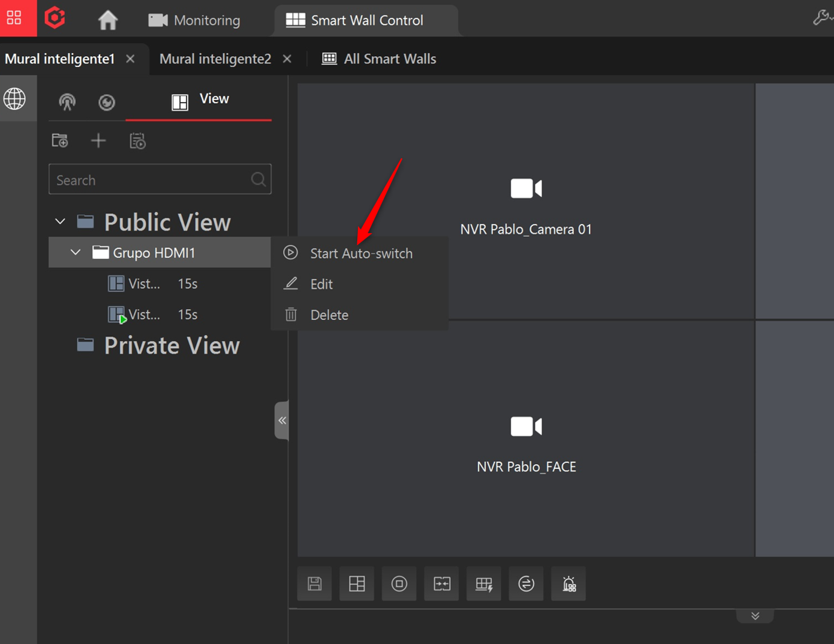Switch to the Mural inteligente2 tab
This screenshot has width=834, height=644.
215,59
